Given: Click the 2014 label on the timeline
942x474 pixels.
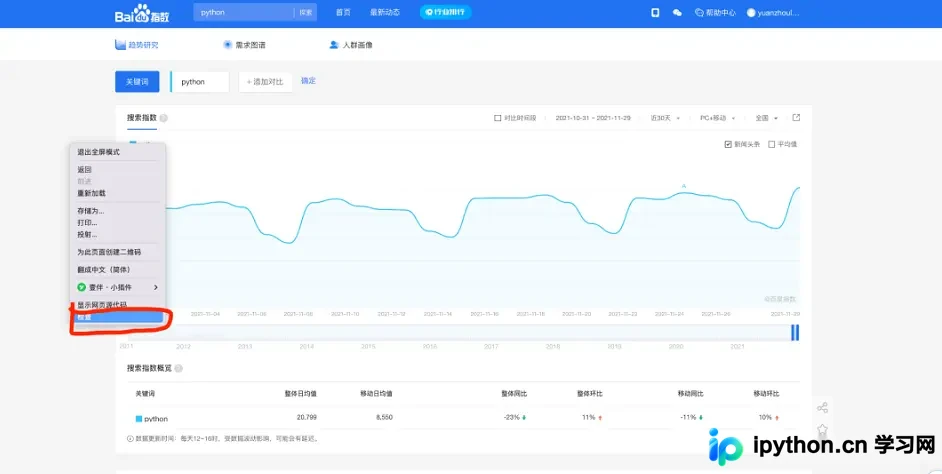Looking at the screenshot, I should (x=306, y=347).
